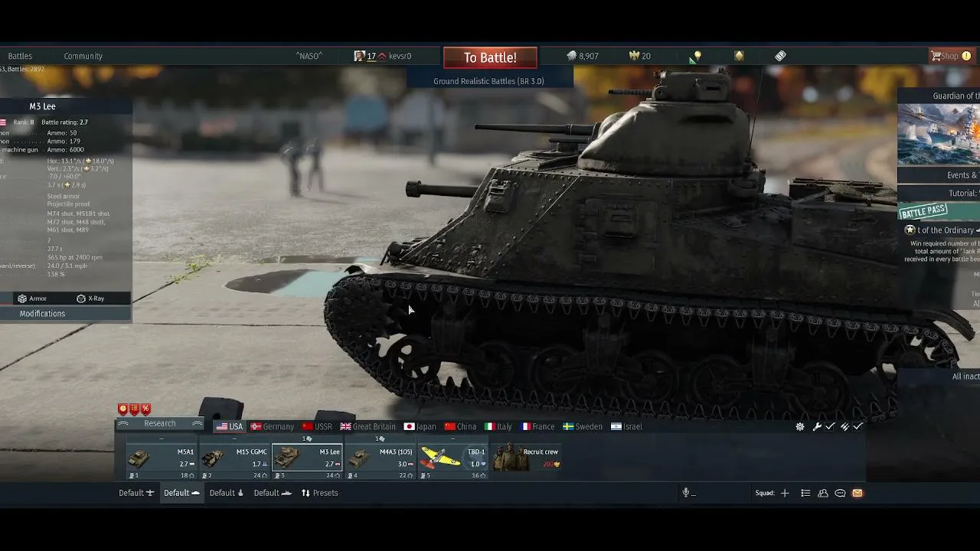
Task: Select the Sweden nation tab
Action: pos(583,426)
